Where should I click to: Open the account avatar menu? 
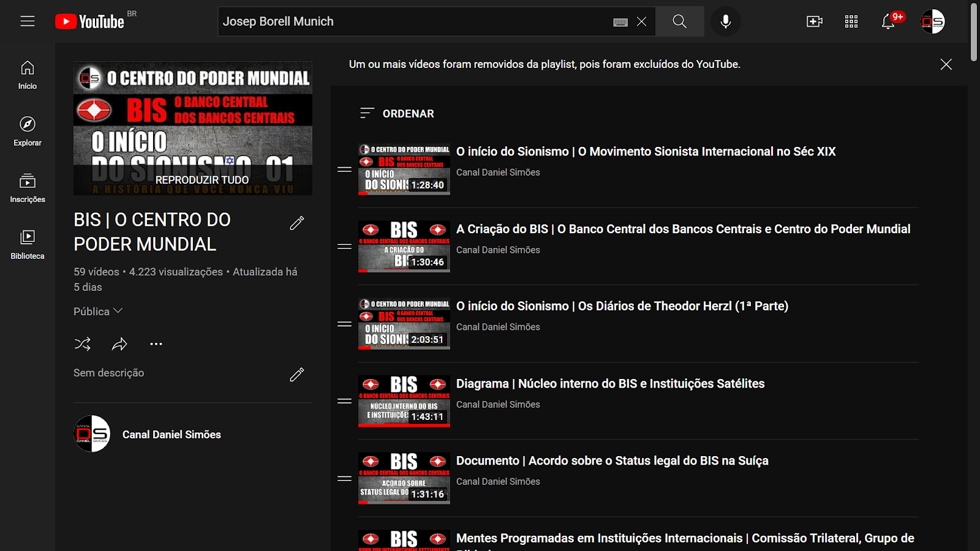tap(932, 21)
